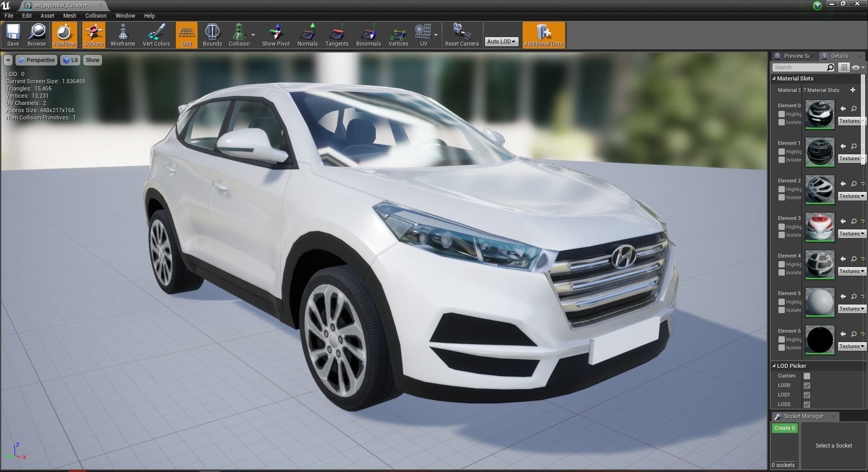Screen dimensions: 868x472
Task: Toggle Realtime rendering button
Action: 64,35
